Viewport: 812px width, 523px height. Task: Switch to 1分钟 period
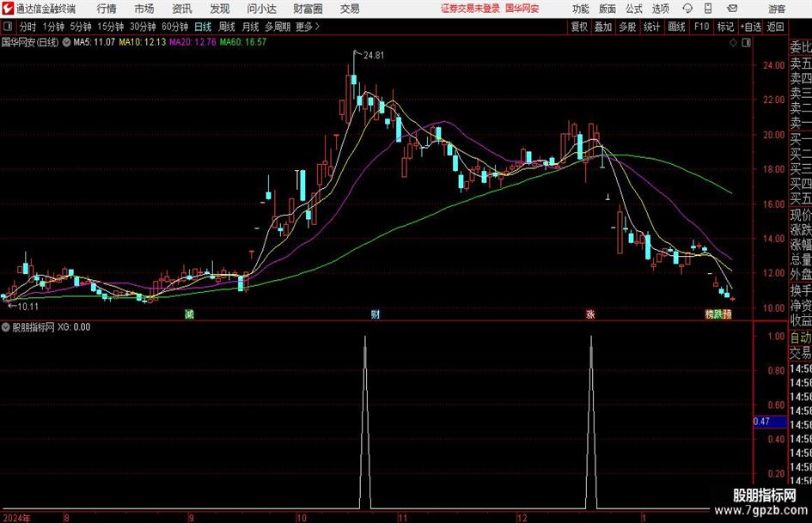click(x=53, y=27)
